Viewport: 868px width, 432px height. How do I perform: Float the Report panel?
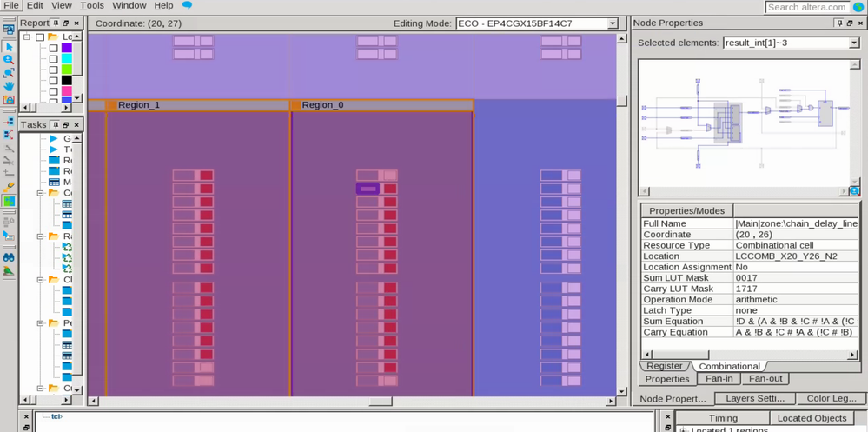click(65, 23)
